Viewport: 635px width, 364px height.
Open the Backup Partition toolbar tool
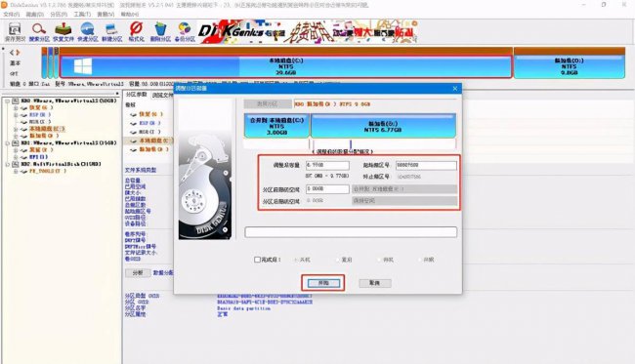(185, 32)
